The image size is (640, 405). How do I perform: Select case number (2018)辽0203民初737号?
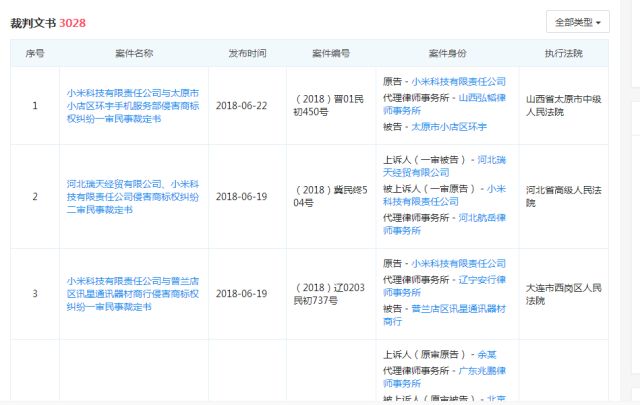tap(329, 294)
